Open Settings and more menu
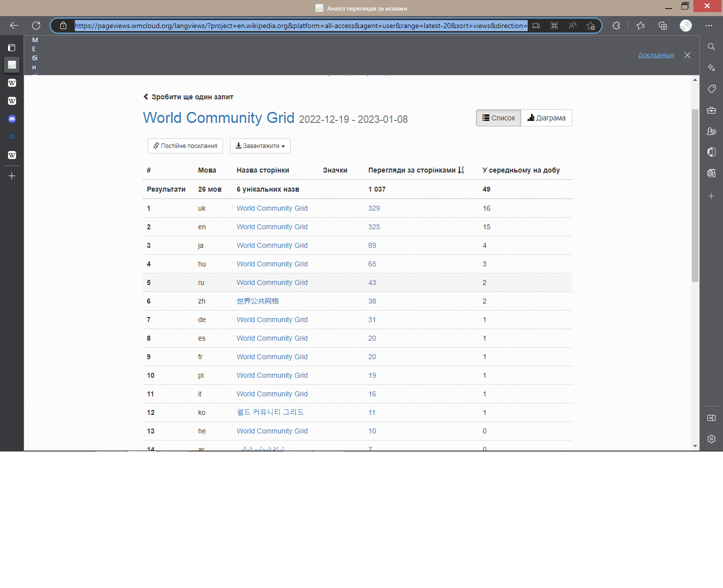Image resolution: width=723 pixels, height=588 pixels. pyautogui.click(x=709, y=26)
